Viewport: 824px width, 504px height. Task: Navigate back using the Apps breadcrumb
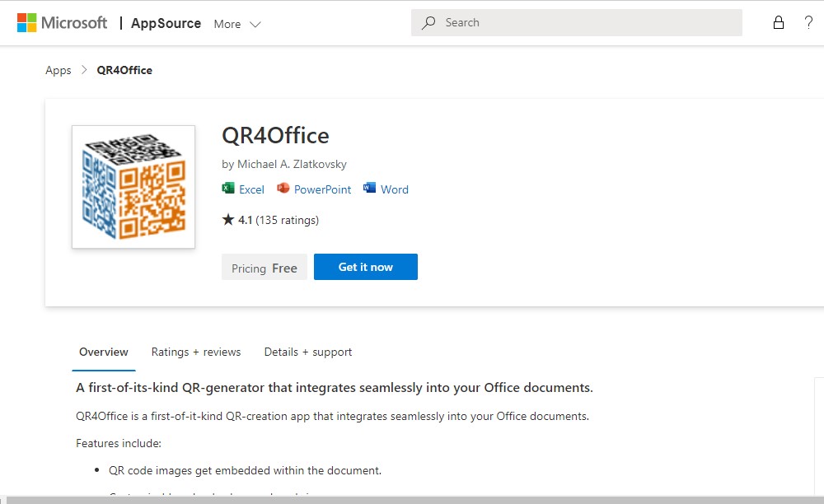point(58,70)
